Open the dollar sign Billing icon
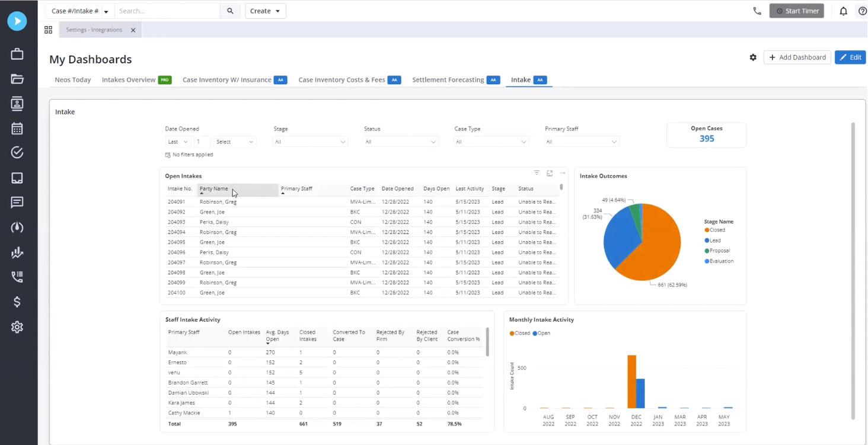This screenshot has height=445, width=868. point(17,302)
